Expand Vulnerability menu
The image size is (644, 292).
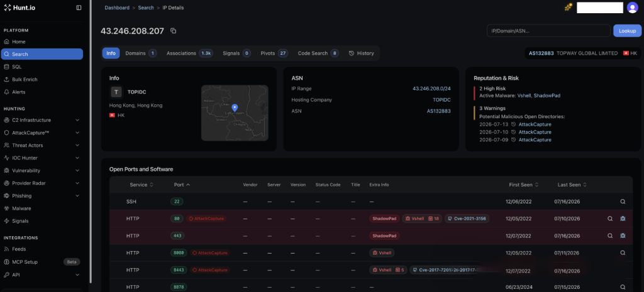click(x=77, y=171)
